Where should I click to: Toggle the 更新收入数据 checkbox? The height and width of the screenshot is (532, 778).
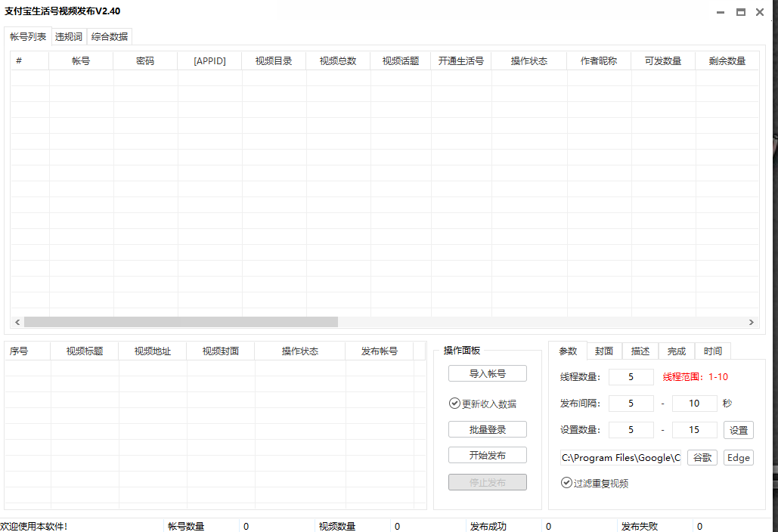click(x=454, y=404)
